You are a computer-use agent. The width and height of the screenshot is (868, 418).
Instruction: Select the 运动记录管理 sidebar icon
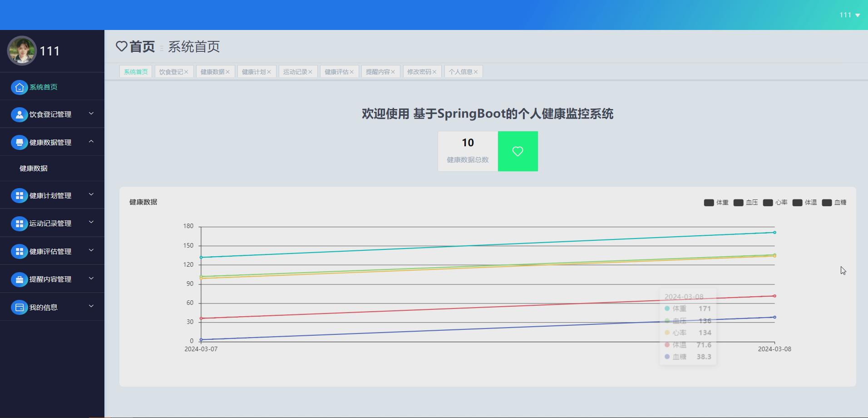pyautogui.click(x=19, y=223)
